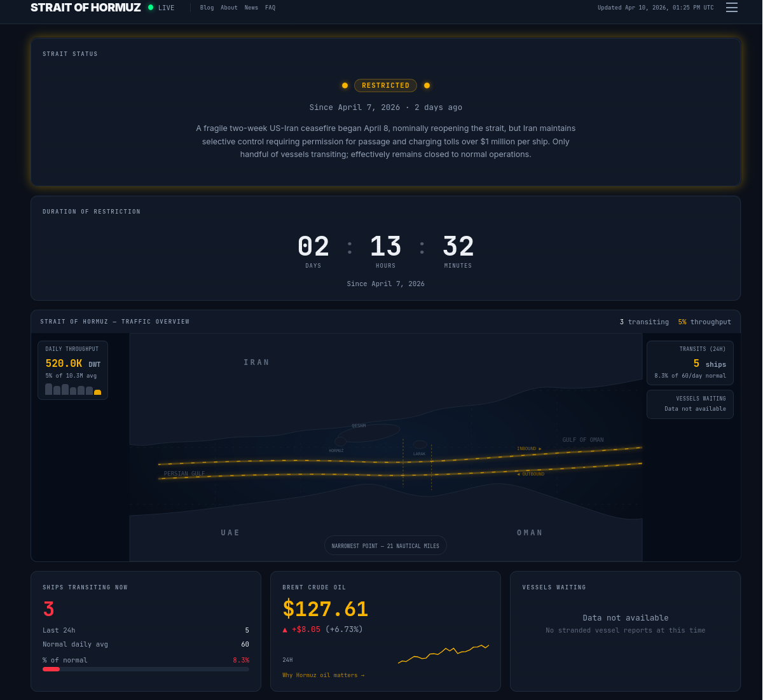Click the green LIVE status dot
This screenshot has width=763, height=700.
(151, 8)
